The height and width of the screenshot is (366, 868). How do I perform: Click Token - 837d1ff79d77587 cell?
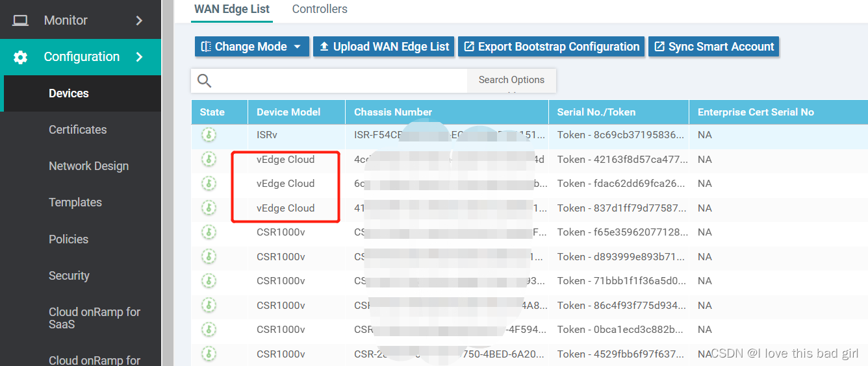pos(620,208)
